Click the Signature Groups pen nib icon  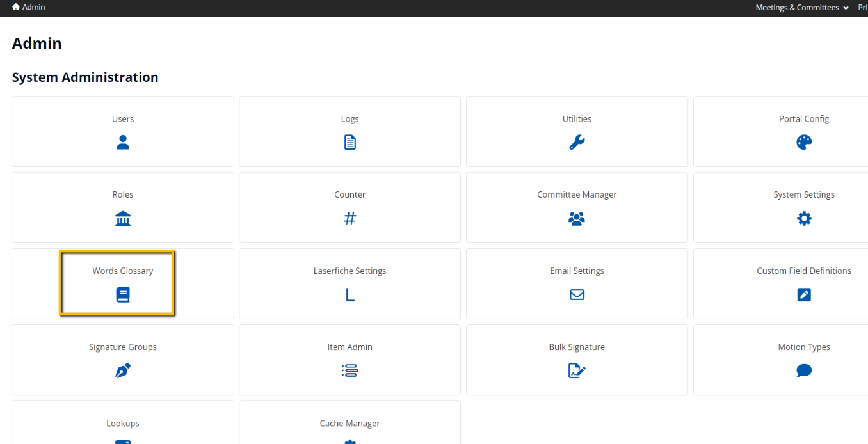click(123, 370)
